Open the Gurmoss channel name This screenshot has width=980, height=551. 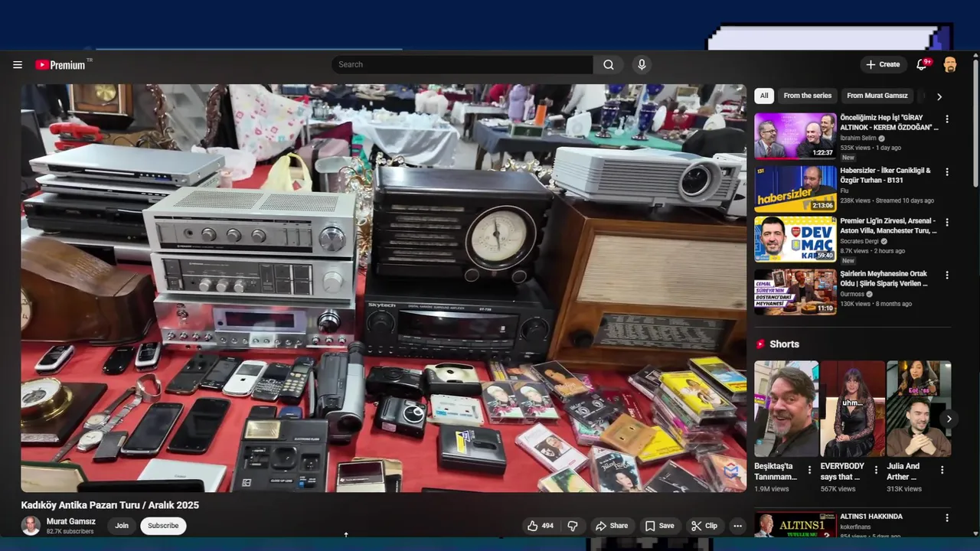pos(852,294)
